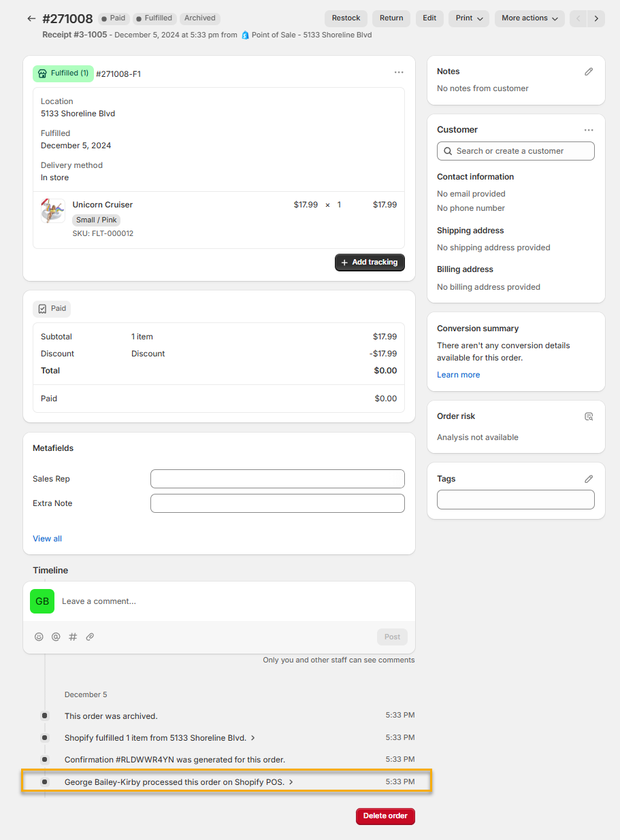Open the Customer card three-dot menu

(589, 130)
